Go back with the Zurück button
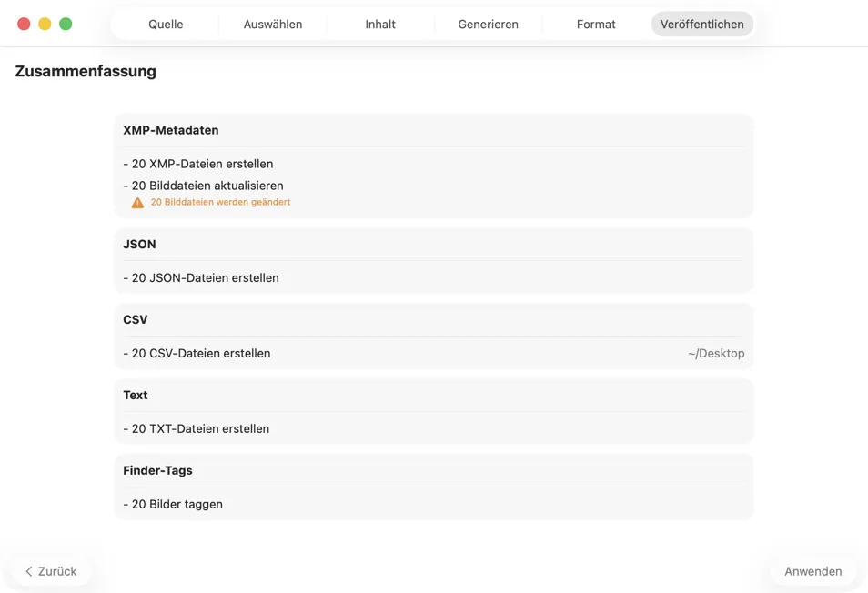868x593 pixels. 51,571
